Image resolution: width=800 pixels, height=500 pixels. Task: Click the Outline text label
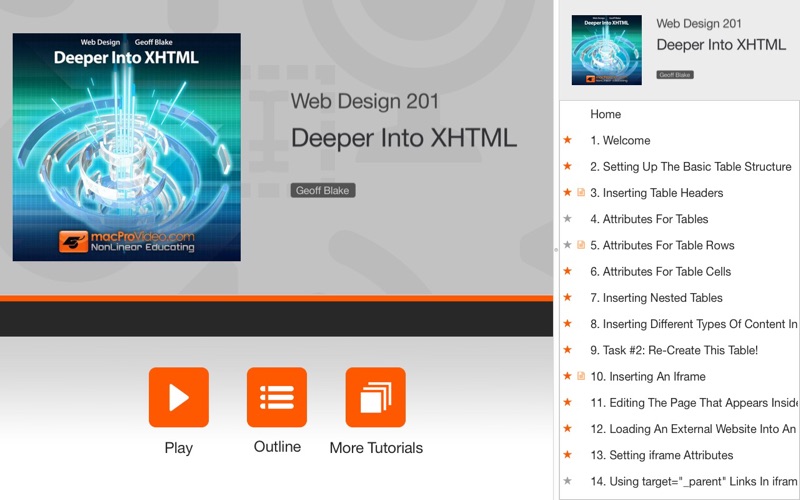277,446
